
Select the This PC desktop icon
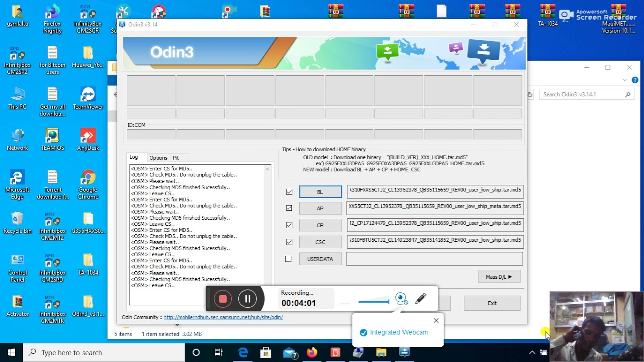pyautogui.click(x=17, y=99)
